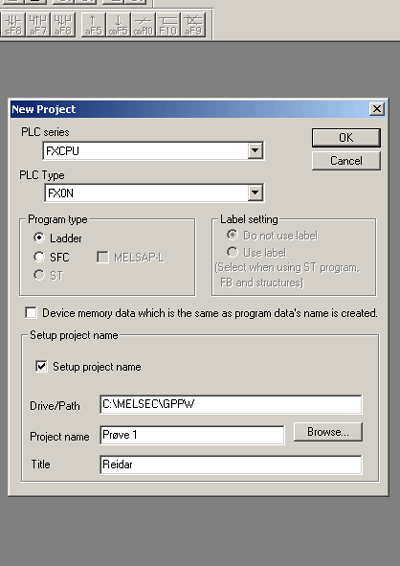Enable device memory data creation checkbox
This screenshot has height=566, width=400.
[31, 313]
